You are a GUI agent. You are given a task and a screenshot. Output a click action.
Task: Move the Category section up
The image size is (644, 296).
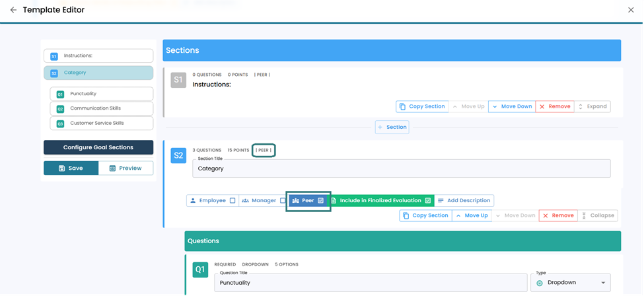point(472,216)
